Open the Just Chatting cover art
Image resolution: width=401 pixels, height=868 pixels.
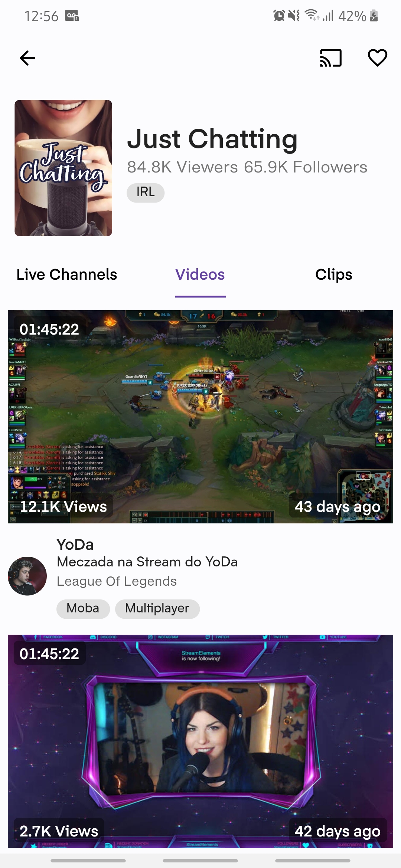click(63, 168)
